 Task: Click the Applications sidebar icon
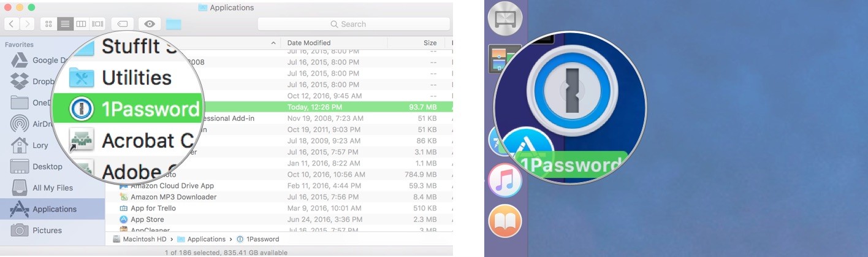click(20, 209)
